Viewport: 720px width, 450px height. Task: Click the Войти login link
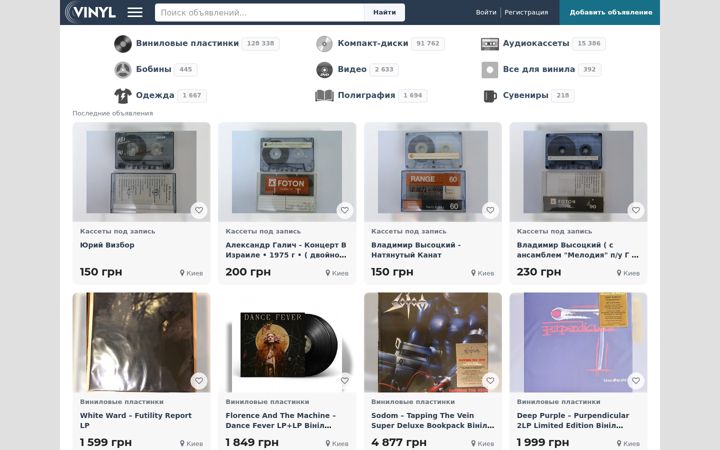pyautogui.click(x=486, y=12)
